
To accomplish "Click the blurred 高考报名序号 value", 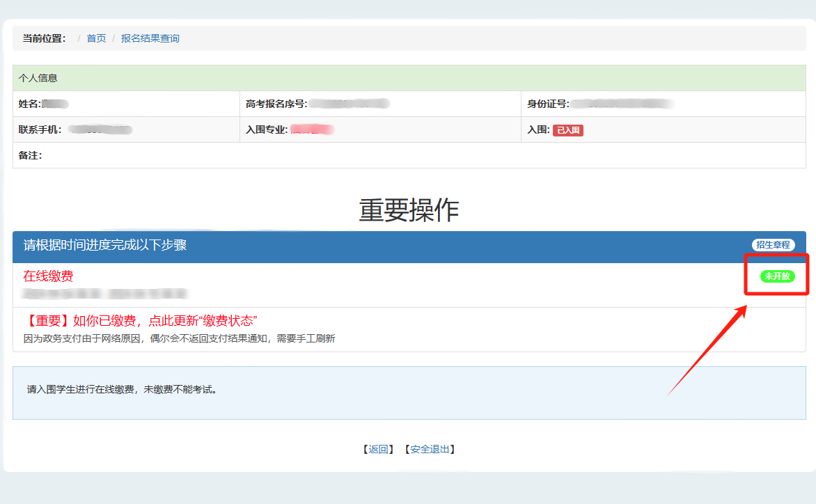I will (x=349, y=104).
